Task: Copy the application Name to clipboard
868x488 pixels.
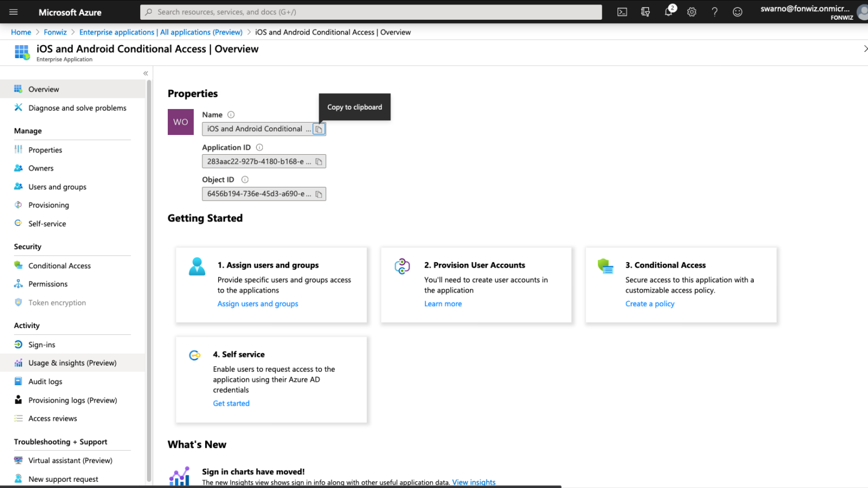Action: [x=319, y=129]
